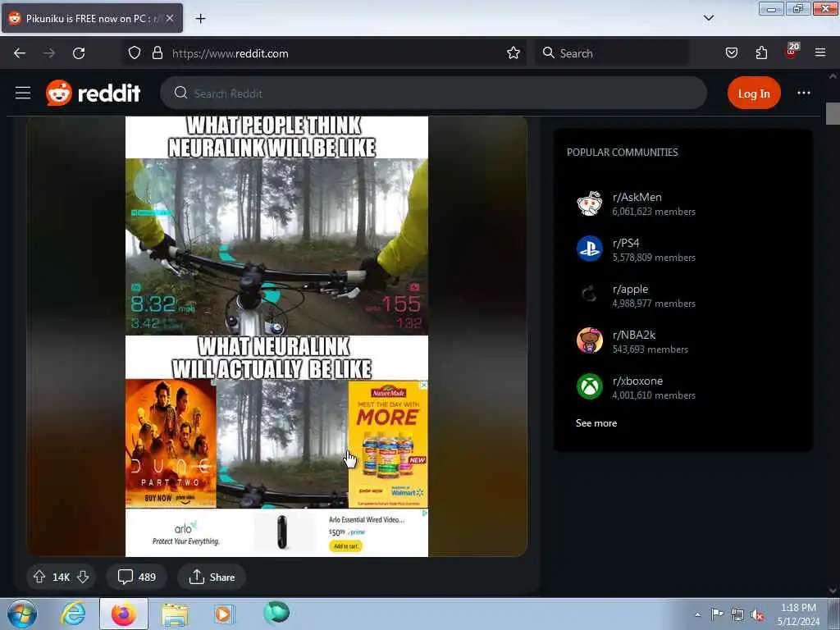The image size is (840, 630).
Task: Click the POPULAR COMMUNITIES heading
Action: click(x=623, y=152)
